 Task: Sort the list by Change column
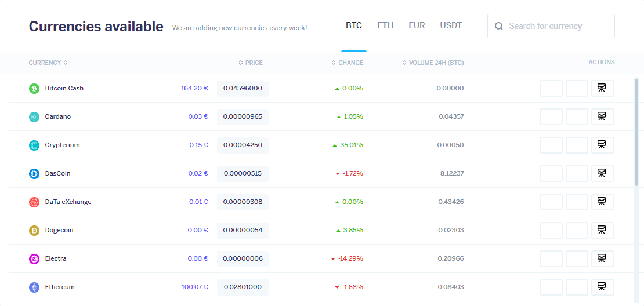(x=348, y=63)
